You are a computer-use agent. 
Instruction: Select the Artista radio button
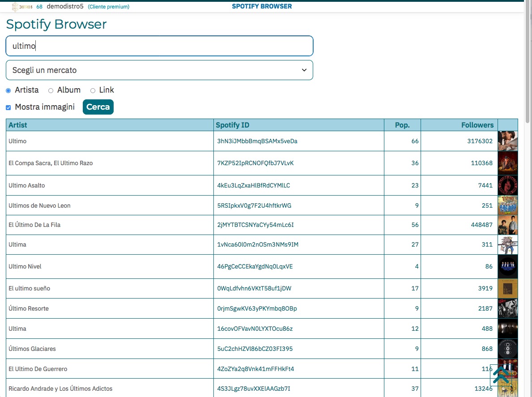pyautogui.click(x=8, y=90)
